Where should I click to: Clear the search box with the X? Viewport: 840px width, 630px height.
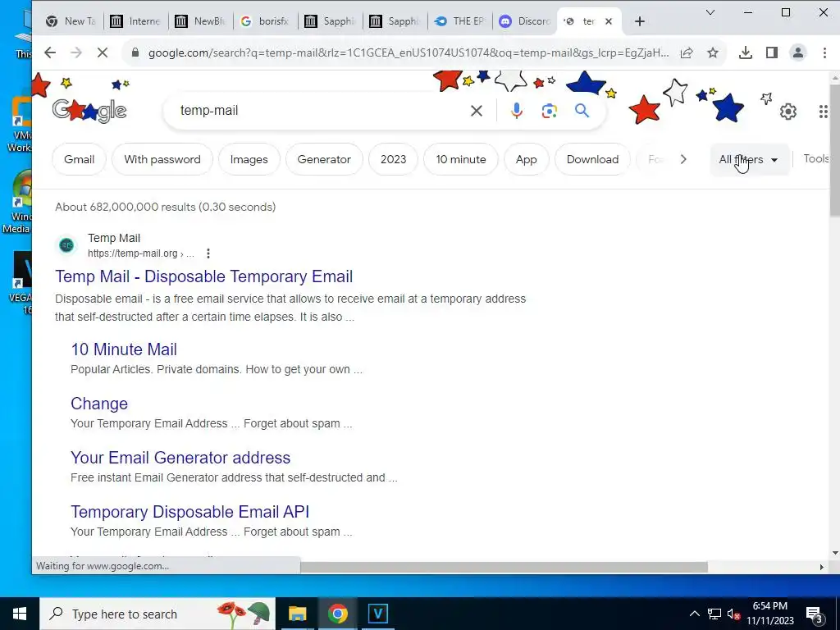pyautogui.click(x=477, y=111)
